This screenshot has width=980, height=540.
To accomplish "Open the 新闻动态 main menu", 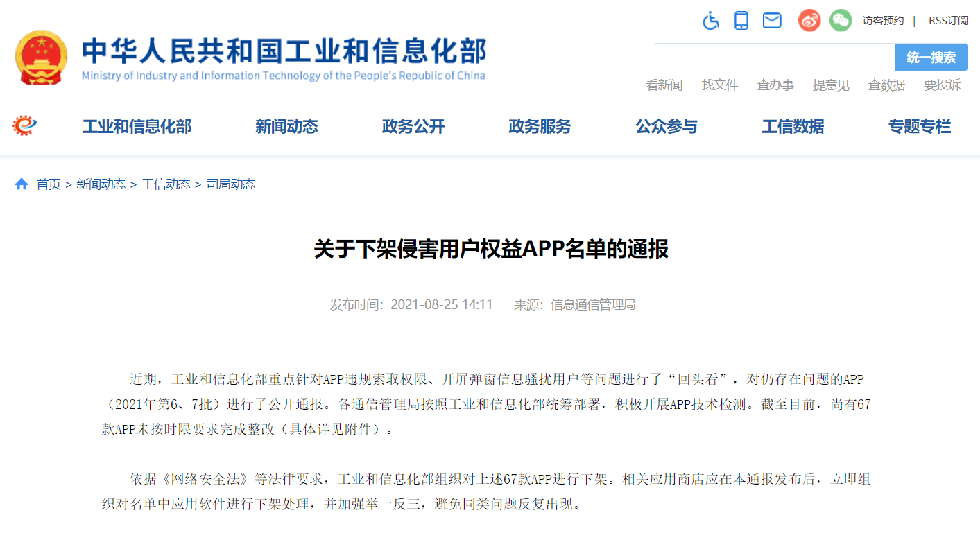I will coord(286,127).
